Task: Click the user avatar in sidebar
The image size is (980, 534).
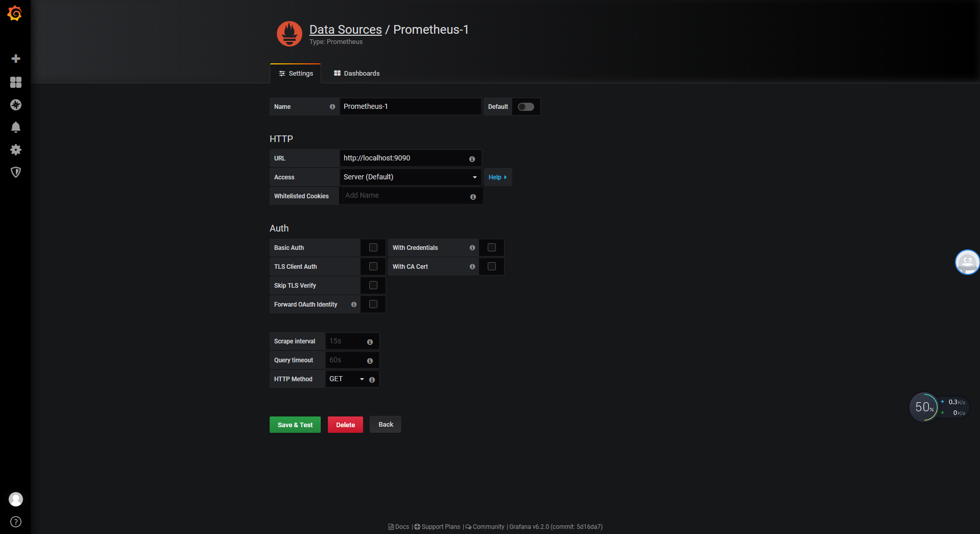Action: 16,499
